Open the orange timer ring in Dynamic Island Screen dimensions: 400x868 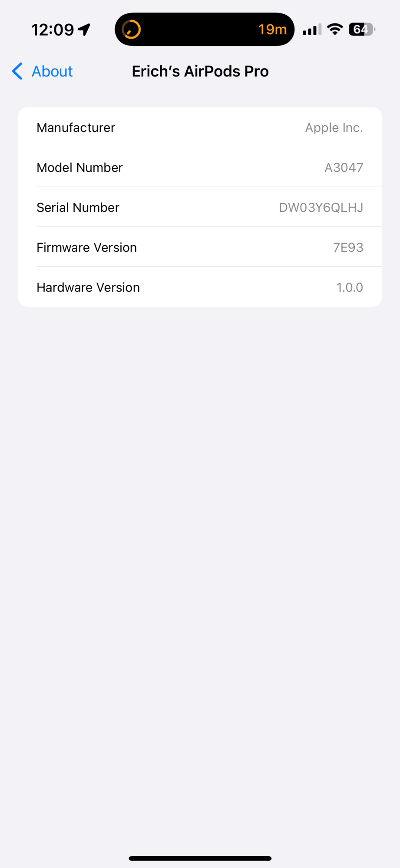coord(131,30)
